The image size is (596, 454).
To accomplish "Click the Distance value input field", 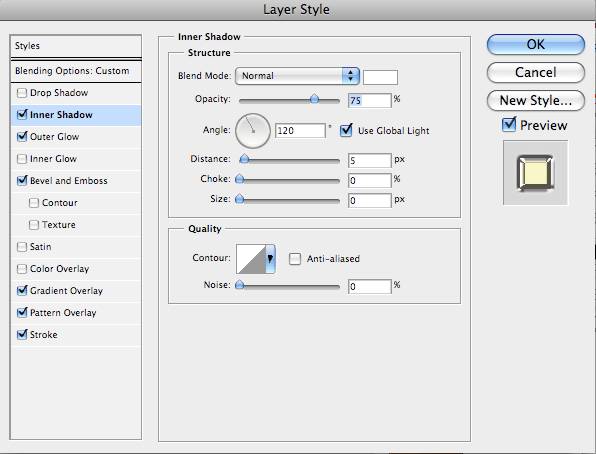I will point(369,160).
